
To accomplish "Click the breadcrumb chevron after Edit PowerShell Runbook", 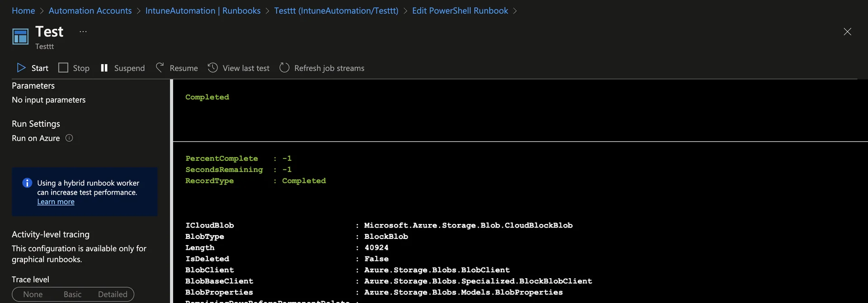I will point(515,11).
